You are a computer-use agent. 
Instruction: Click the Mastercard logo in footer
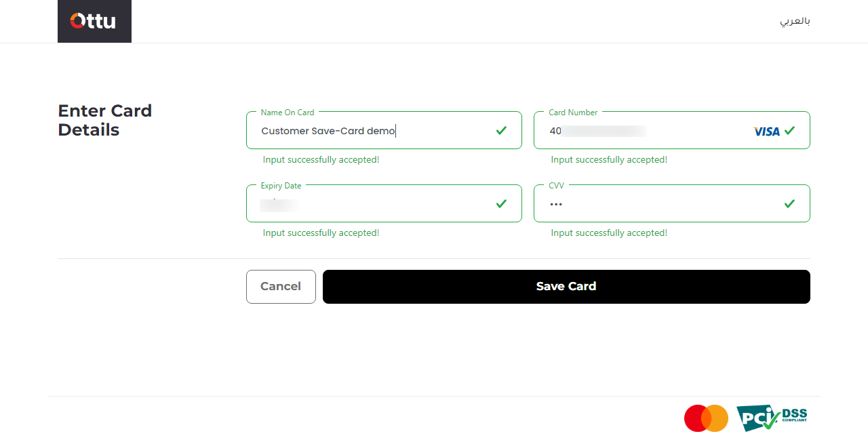tap(706, 418)
